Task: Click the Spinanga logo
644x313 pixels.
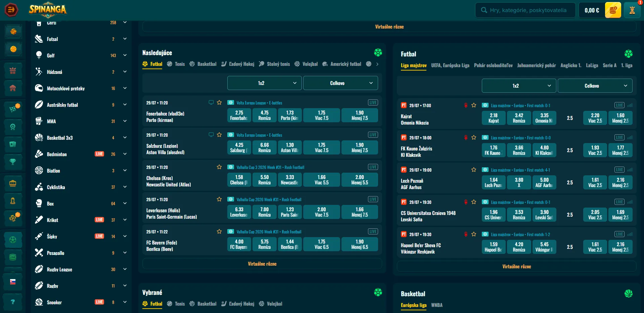Action: (x=48, y=10)
